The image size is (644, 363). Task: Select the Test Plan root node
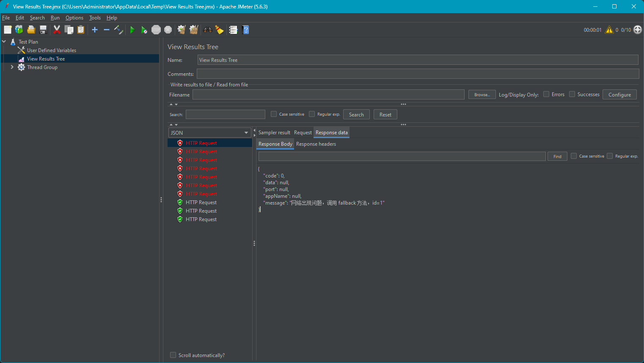click(28, 42)
